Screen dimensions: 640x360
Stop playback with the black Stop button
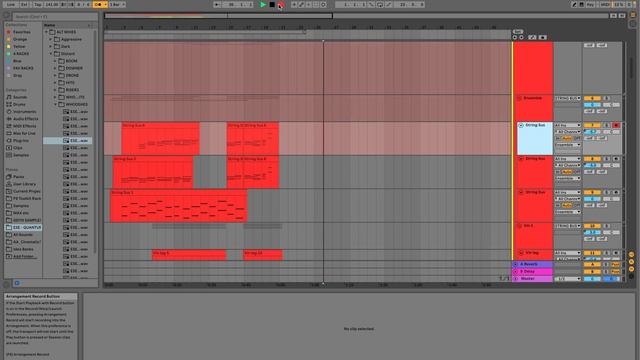pos(272,4)
